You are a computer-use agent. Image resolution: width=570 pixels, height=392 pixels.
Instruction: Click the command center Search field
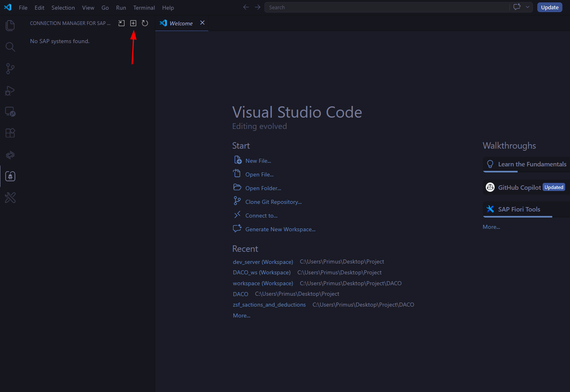tap(387, 7)
